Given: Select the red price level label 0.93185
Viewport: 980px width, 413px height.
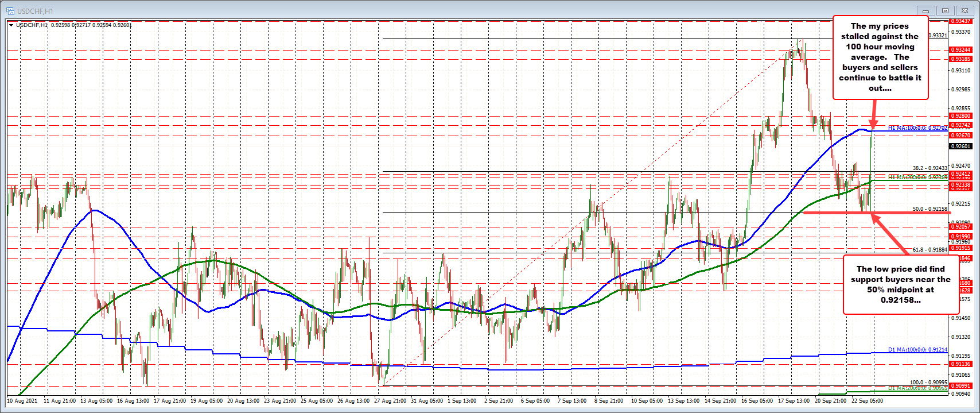Looking at the screenshot, I should 961,59.
